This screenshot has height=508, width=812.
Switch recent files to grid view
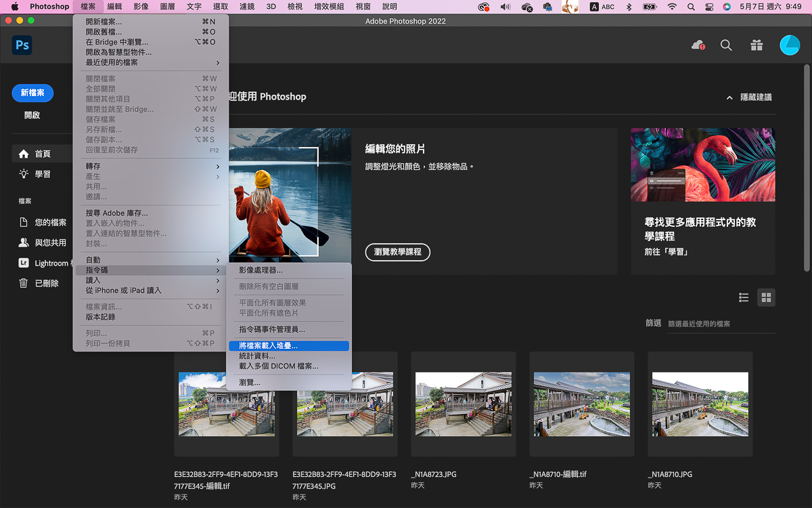[x=766, y=297]
